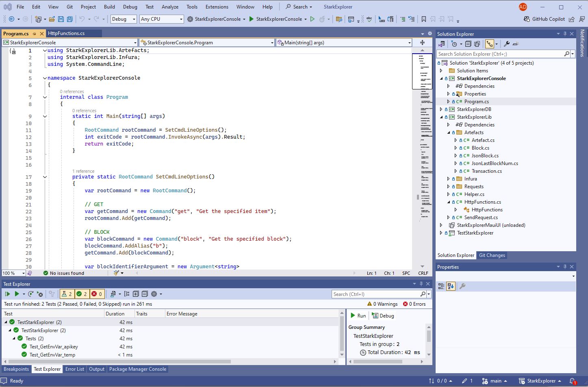Click Collapse All in Solution Explorer

coord(468,44)
